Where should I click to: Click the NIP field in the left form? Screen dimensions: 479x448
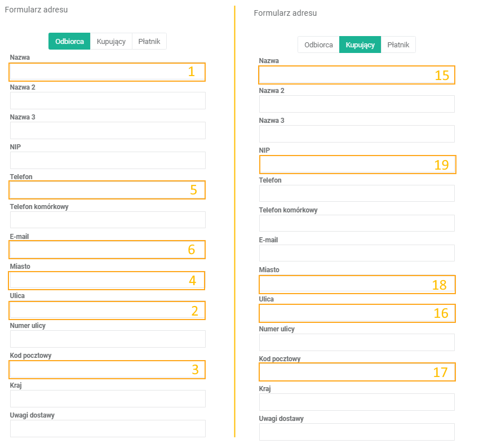tap(108, 161)
